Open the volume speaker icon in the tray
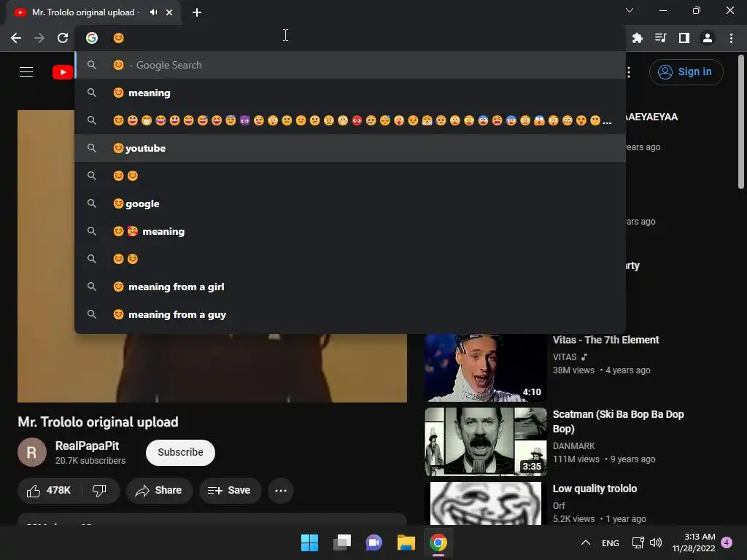 point(656,542)
